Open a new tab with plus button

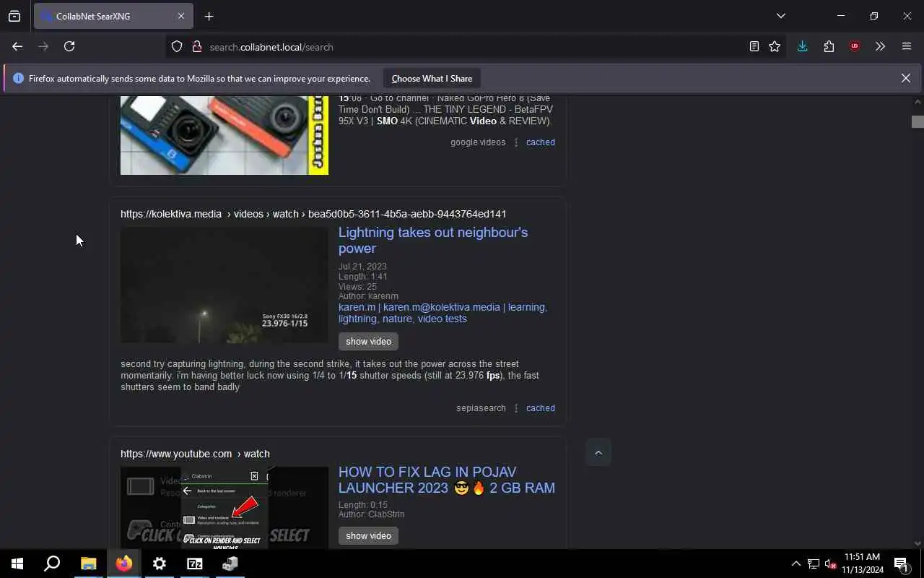tap(209, 16)
